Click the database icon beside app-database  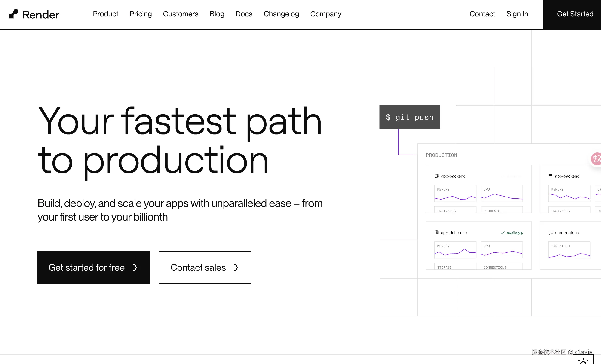click(x=437, y=232)
